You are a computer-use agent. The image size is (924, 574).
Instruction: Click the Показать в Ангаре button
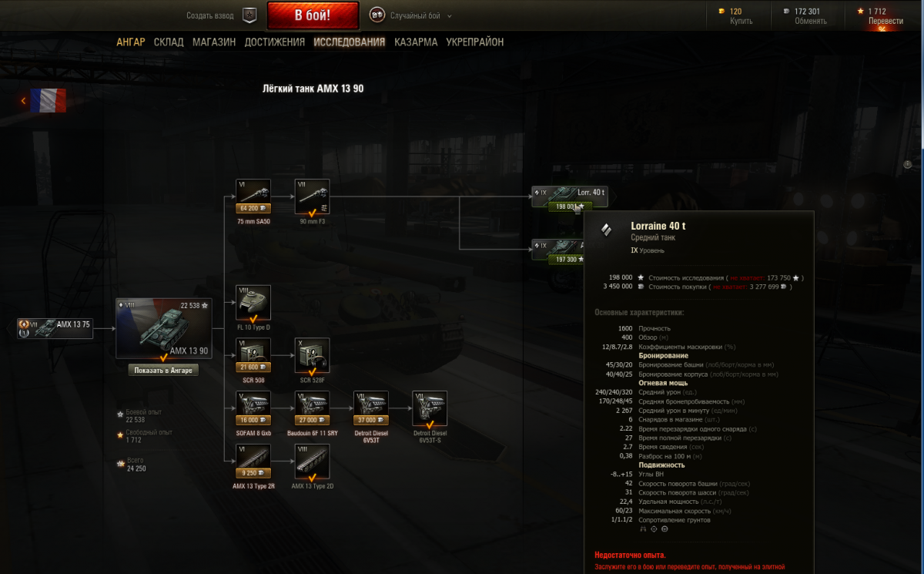click(163, 371)
